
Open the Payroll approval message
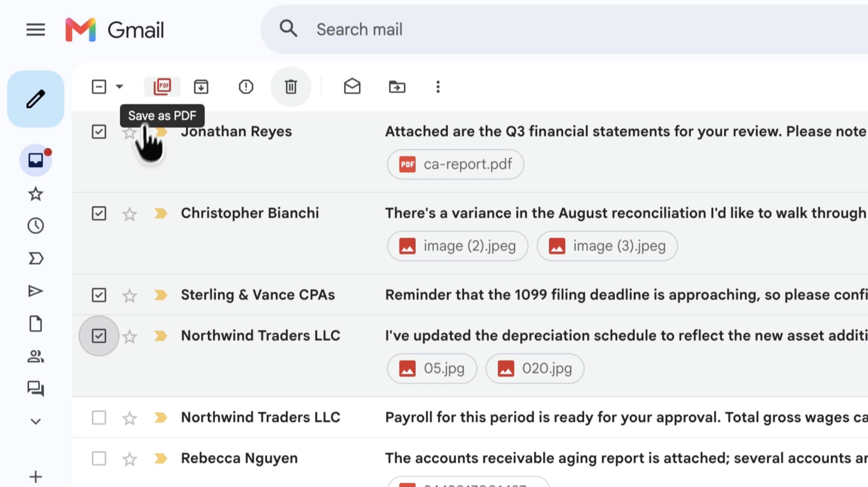[626, 417]
